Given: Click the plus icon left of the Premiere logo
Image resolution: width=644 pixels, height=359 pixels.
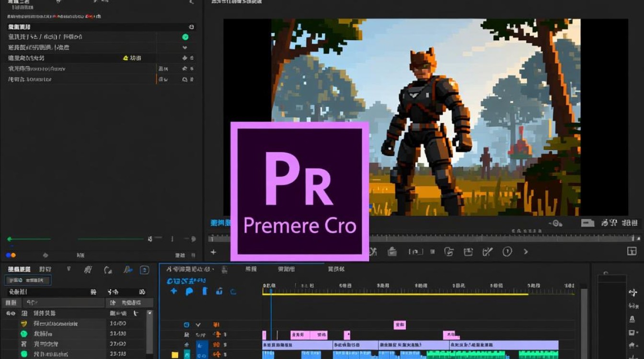Looking at the screenshot, I should click(x=213, y=252).
